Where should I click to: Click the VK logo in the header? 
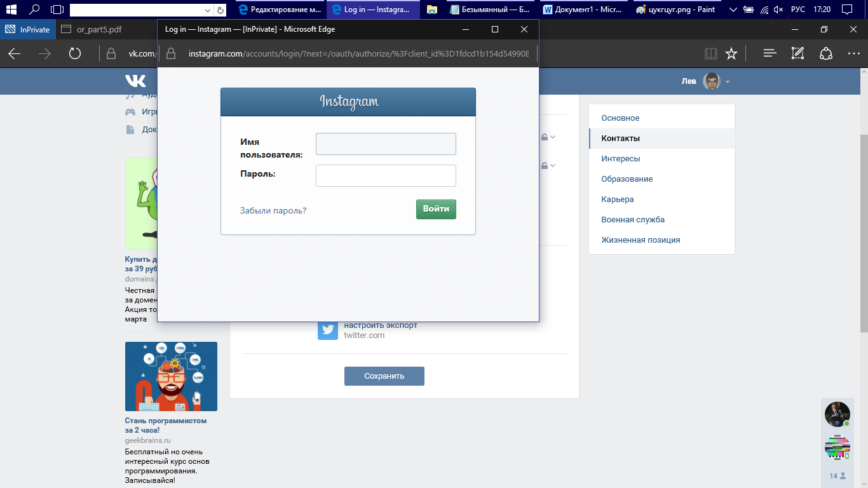coord(135,81)
